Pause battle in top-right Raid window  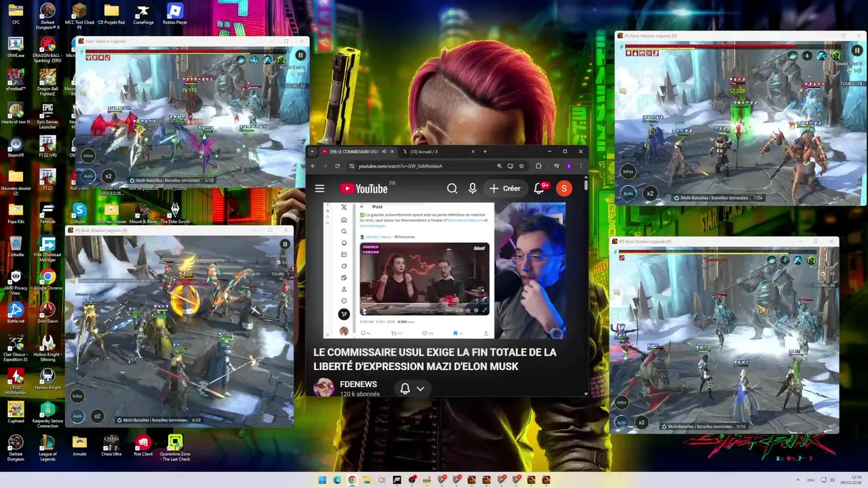857,51
